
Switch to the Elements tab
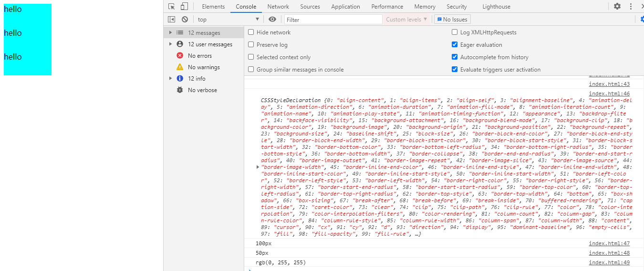[213, 6]
